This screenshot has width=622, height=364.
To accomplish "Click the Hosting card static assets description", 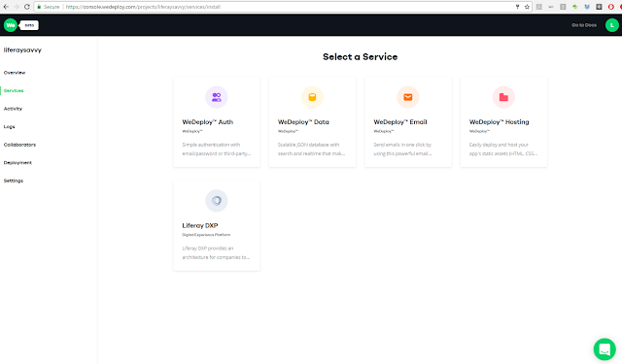I will (503, 149).
